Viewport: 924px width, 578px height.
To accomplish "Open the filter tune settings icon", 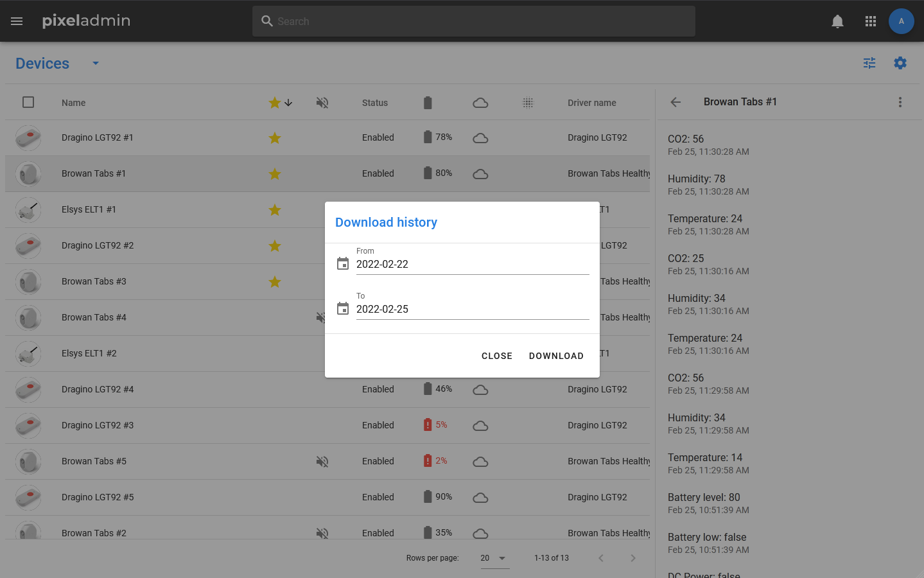I will [x=869, y=63].
